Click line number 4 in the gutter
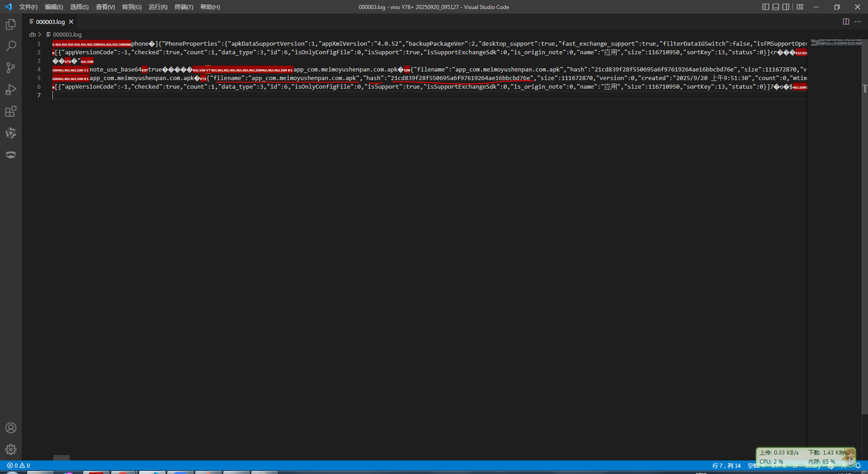 click(39, 70)
